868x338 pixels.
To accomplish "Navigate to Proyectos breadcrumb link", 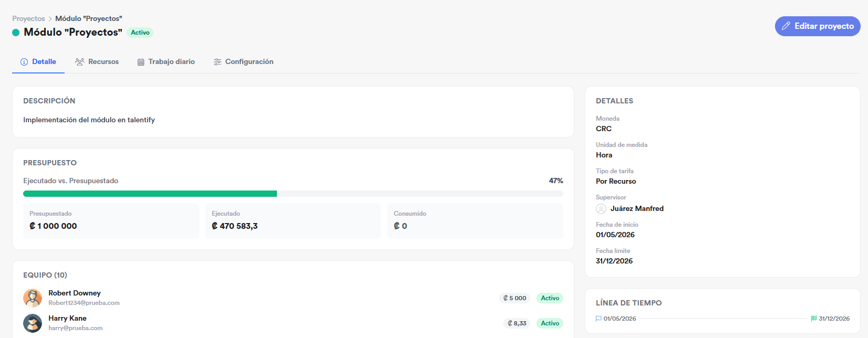I will (29, 18).
